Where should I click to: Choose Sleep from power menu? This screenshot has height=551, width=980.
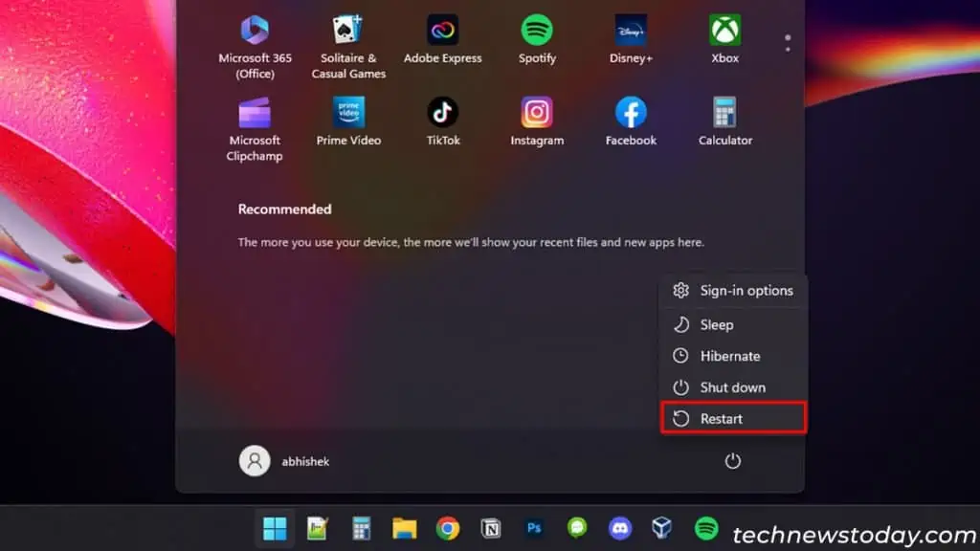[733, 325]
